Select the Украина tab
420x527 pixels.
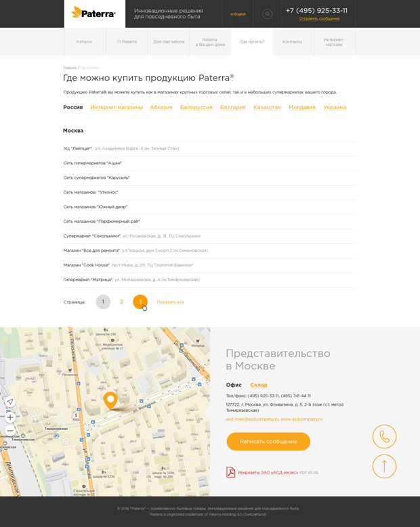(335, 107)
